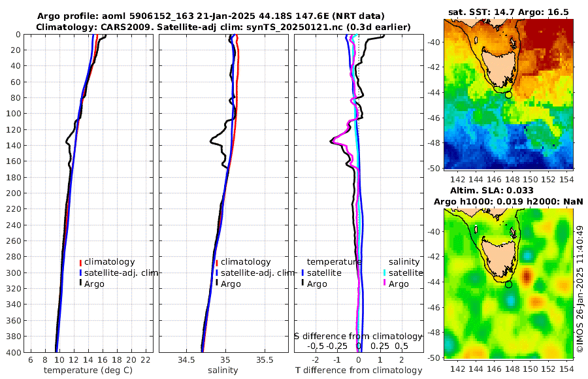
Task: Click the 'salinity' x-axis label under the middle panel
Action: (x=223, y=371)
